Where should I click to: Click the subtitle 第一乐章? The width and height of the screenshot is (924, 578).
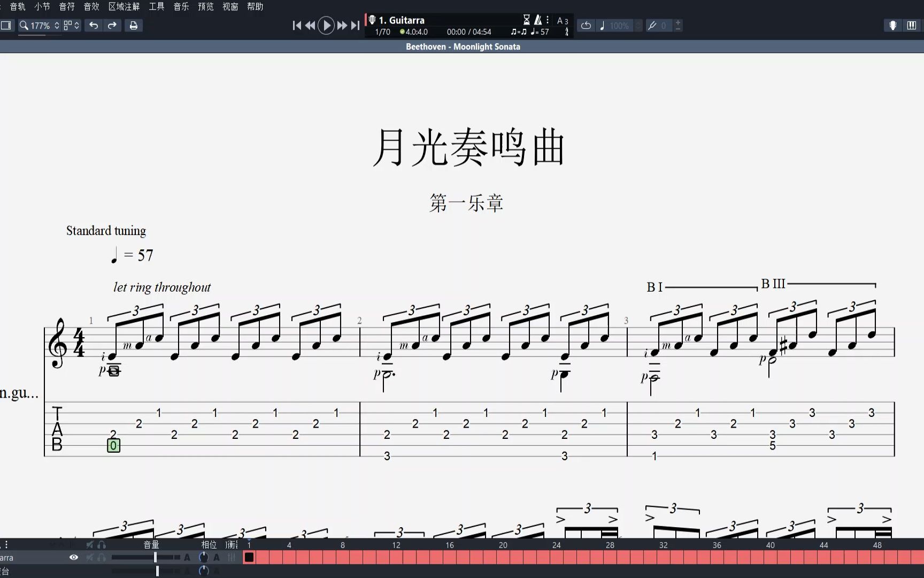(x=466, y=203)
